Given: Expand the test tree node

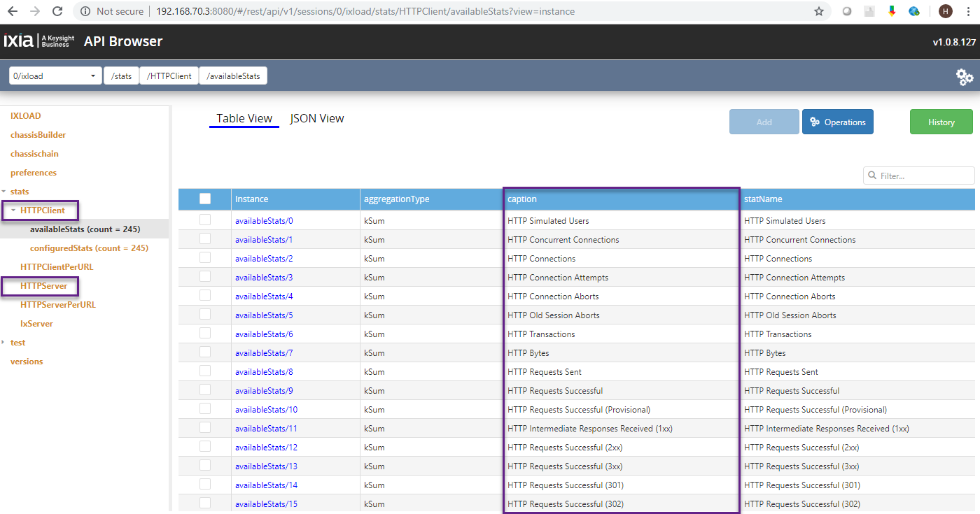Looking at the screenshot, I should coord(4,343).
